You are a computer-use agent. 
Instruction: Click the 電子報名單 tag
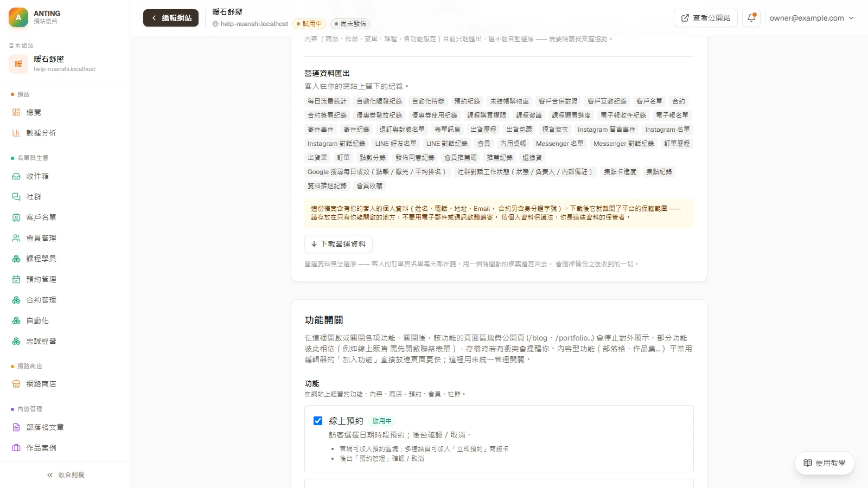pos(672,115)
